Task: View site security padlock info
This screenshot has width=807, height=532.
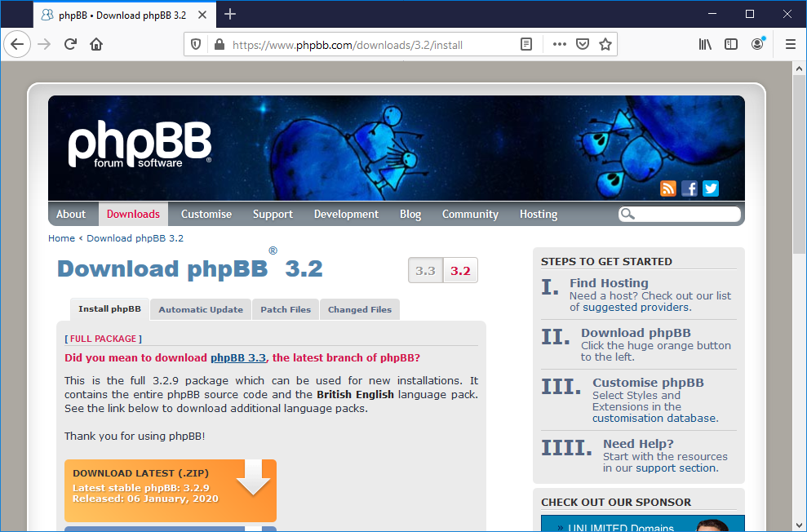Action: (219, 45)
